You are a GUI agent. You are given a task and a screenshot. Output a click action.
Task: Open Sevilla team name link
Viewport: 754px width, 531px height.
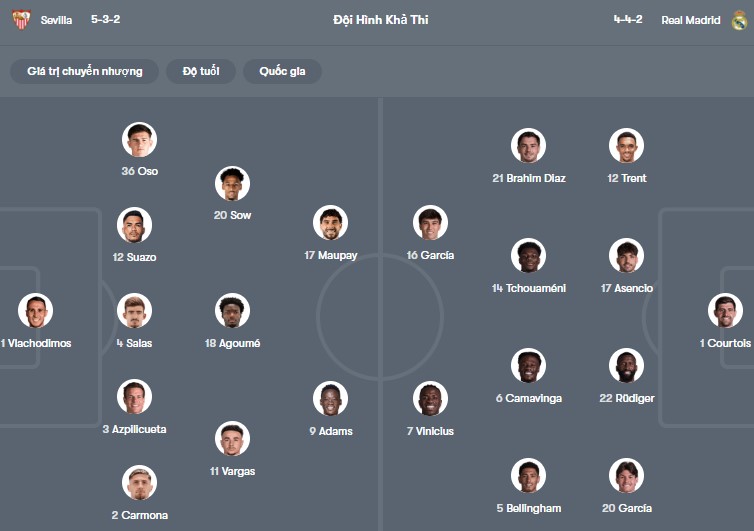click(56, 20)
